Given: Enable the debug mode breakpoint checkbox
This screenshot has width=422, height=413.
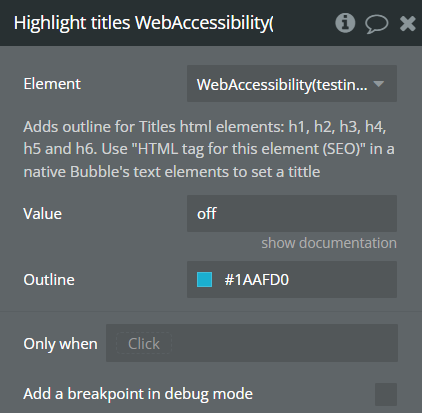Looking at the screenshot, I should pyautogui.click(x=386, y=394).
